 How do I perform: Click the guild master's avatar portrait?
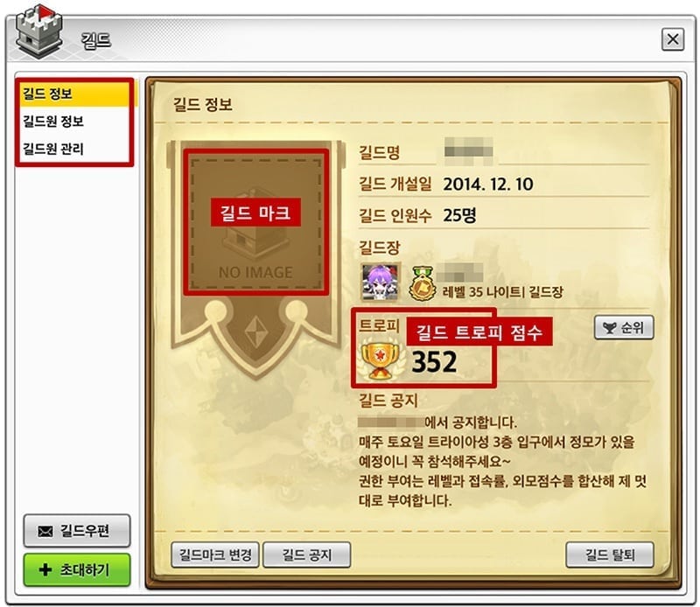(x=380, y=283)
